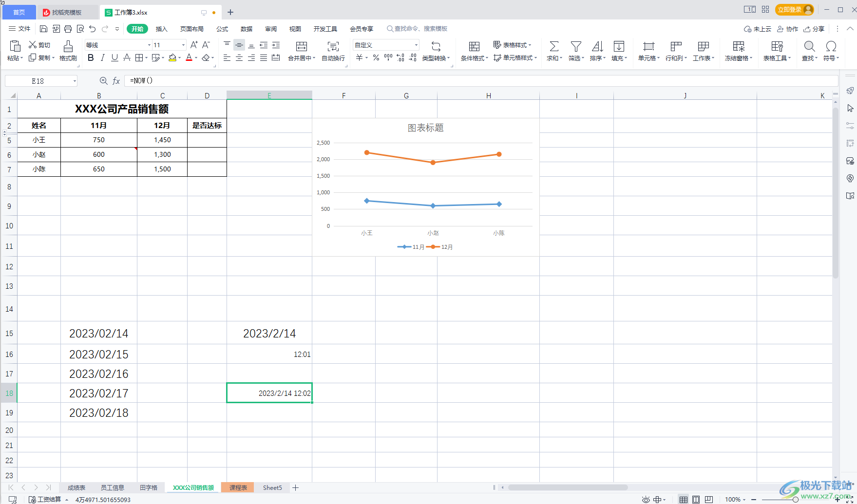
Task: Click the Table tools (表格工具) icon
Action: pos(777,47)
